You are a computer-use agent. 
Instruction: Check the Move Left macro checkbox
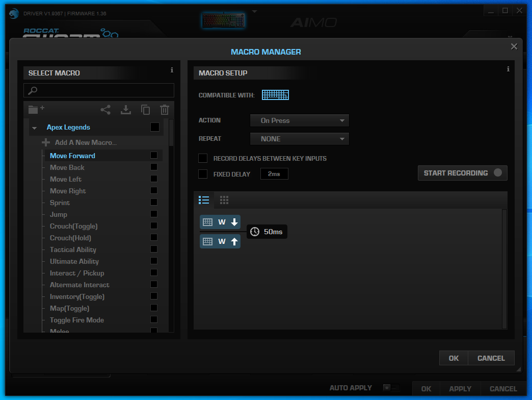(154, 179)
